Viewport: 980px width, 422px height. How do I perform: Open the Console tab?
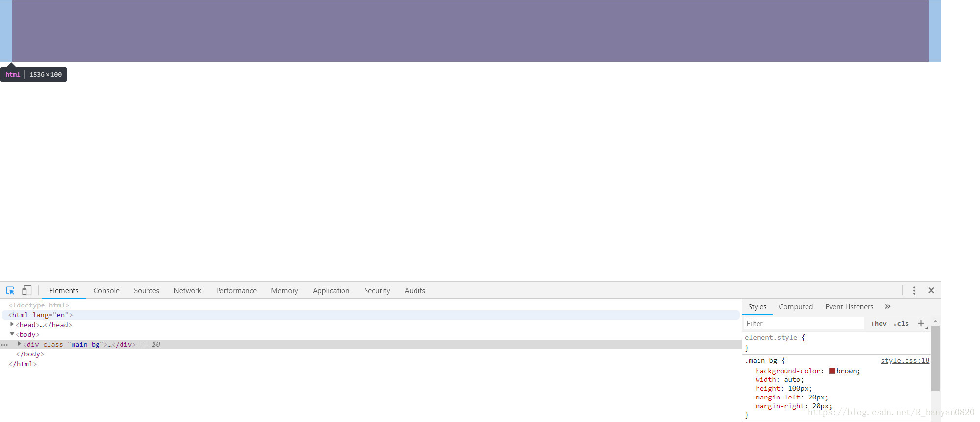106,290
